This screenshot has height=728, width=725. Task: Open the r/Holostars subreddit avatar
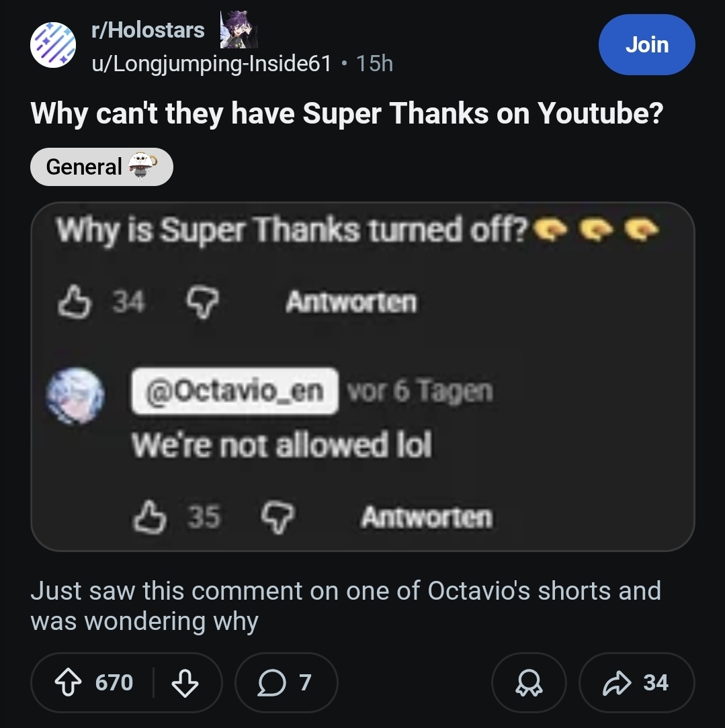(54, 45)
